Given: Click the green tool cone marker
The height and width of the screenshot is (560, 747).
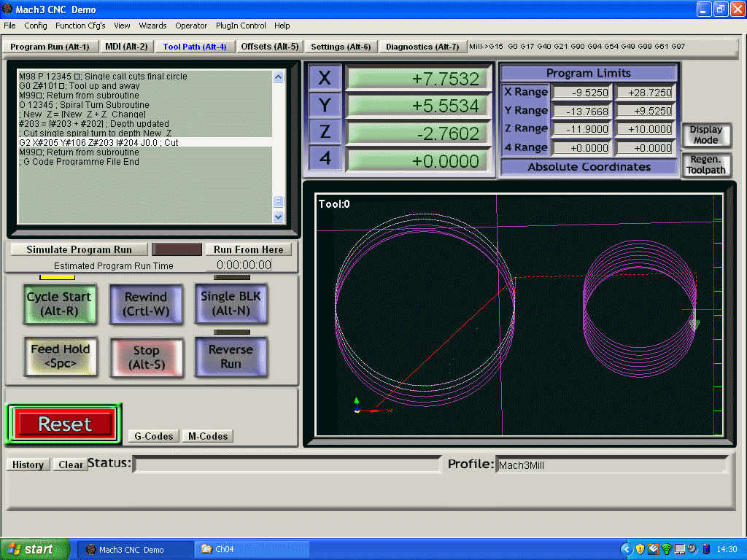Looking at the screenshot, I should point(694,324).
